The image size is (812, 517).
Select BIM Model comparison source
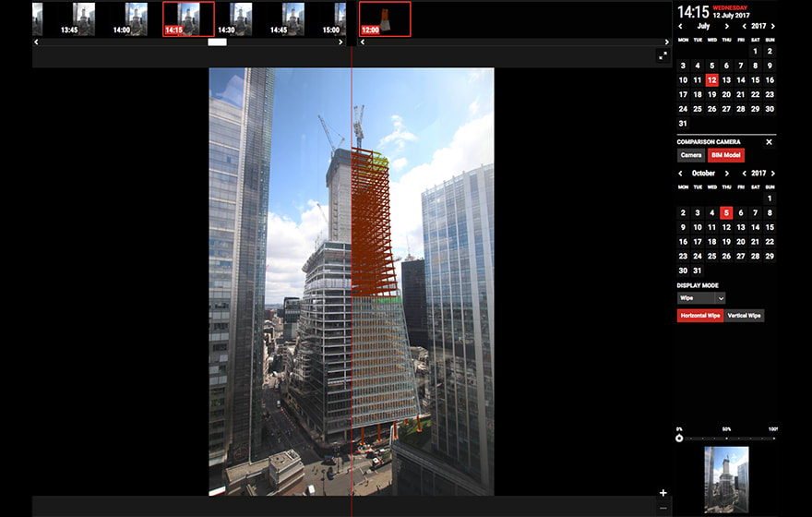[725, 155]
